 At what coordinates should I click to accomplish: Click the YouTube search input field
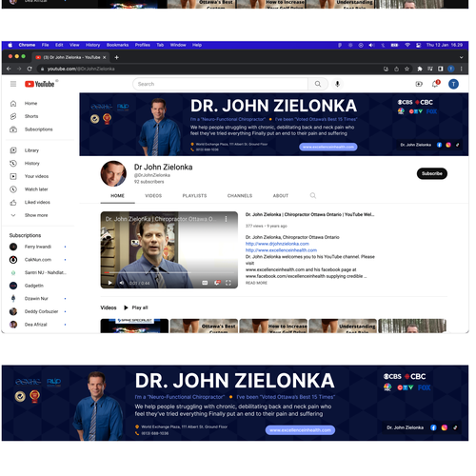pyautogui.click(x=221, y=84)
